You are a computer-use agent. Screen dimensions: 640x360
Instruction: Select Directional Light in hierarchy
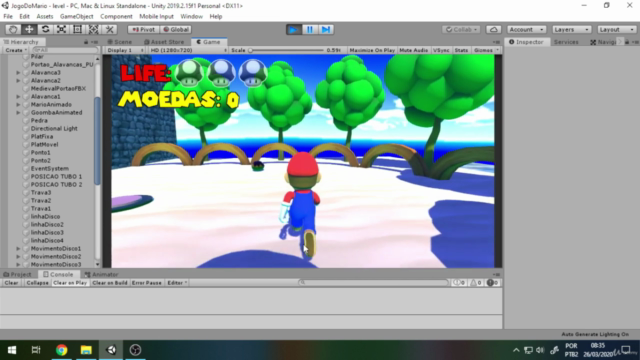(54, 129)
